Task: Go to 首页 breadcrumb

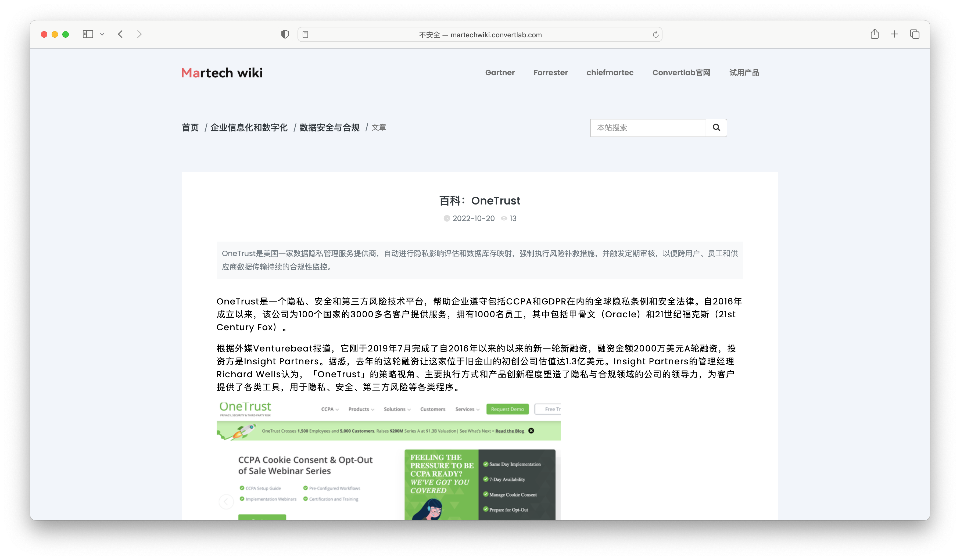Action: click(190, 128)
